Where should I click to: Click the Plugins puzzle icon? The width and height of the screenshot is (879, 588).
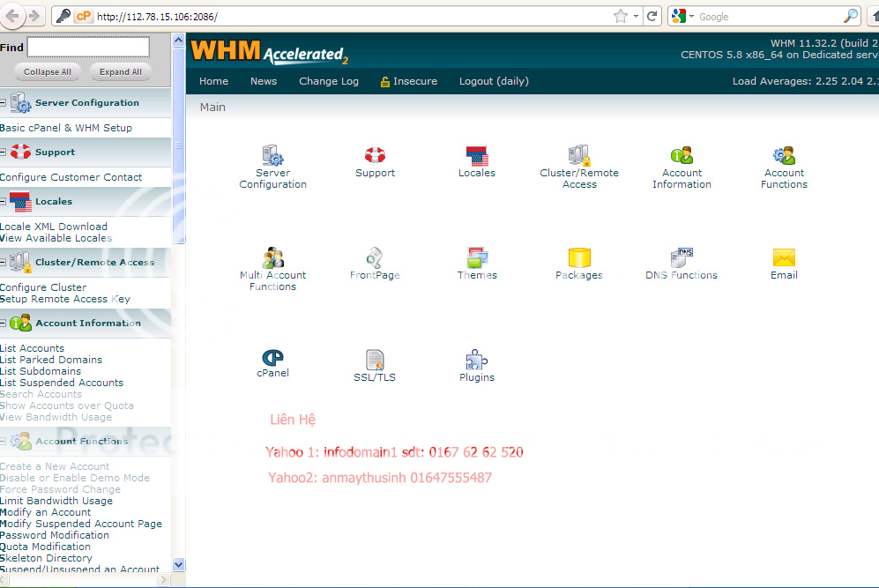pos(477,361)
